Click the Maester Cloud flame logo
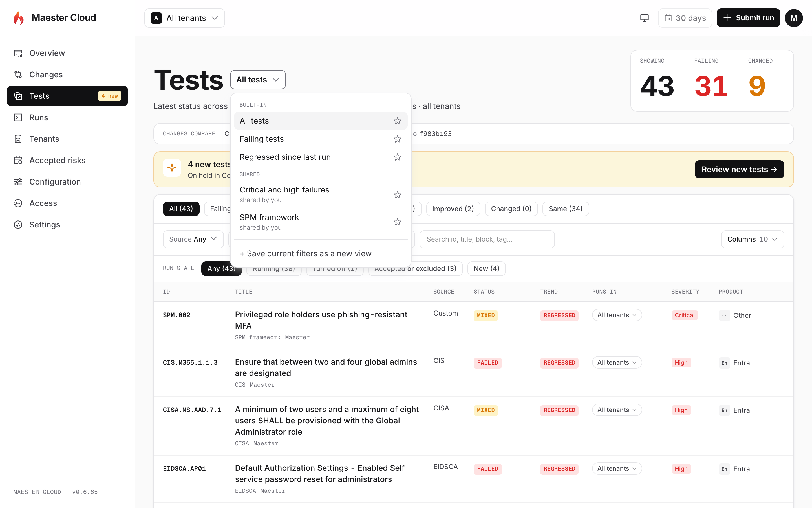812x508 pixels. tap(19, 18)
